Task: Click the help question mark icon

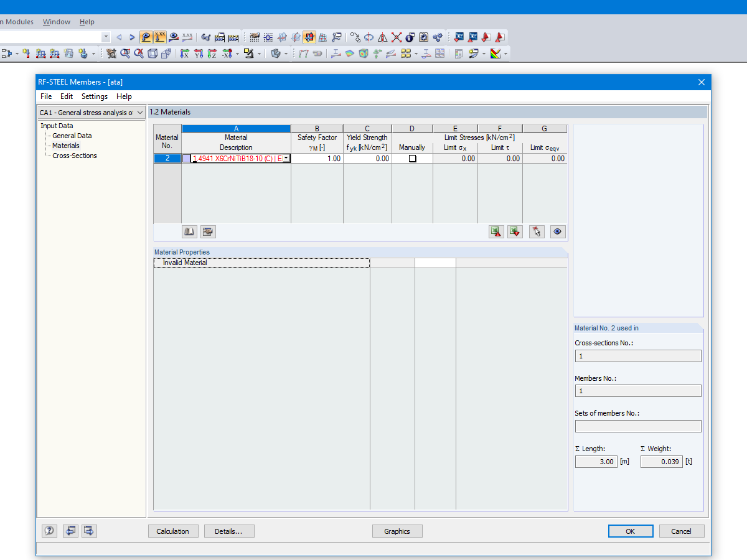Action: (x=49, y=531)
